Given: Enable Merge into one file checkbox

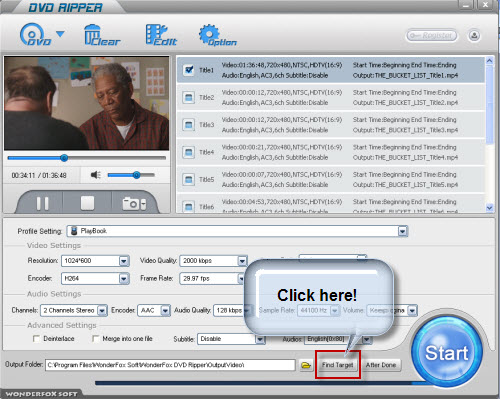Looking at the screenshot, I should [96, 339].
